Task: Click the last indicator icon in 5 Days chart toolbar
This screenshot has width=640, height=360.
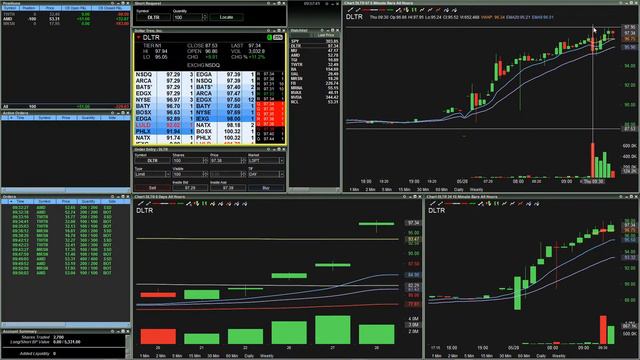Action: (x=244, y=203)
